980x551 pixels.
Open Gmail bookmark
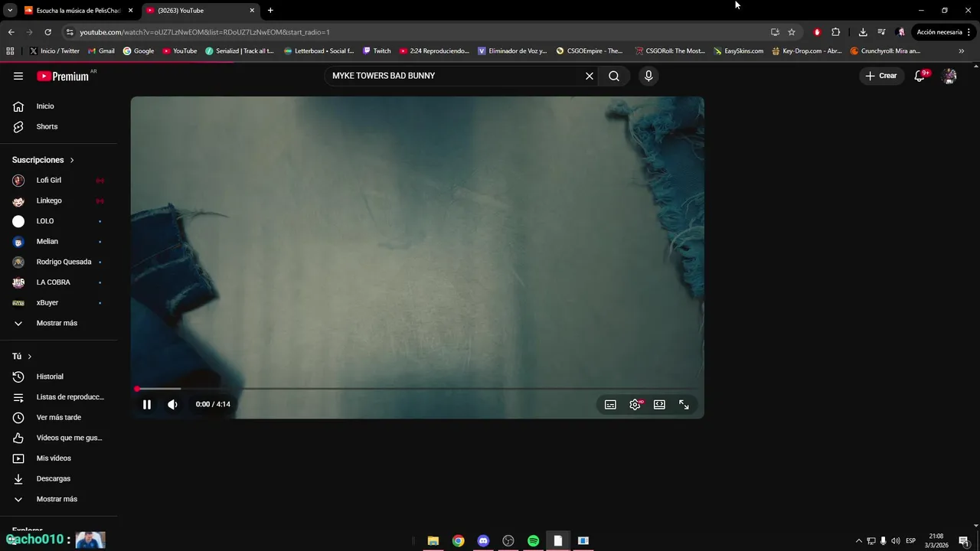101,51
